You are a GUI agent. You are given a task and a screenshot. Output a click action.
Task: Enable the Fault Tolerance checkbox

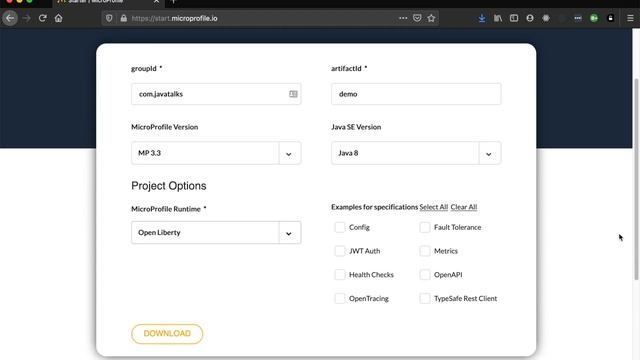coord(424,227)
